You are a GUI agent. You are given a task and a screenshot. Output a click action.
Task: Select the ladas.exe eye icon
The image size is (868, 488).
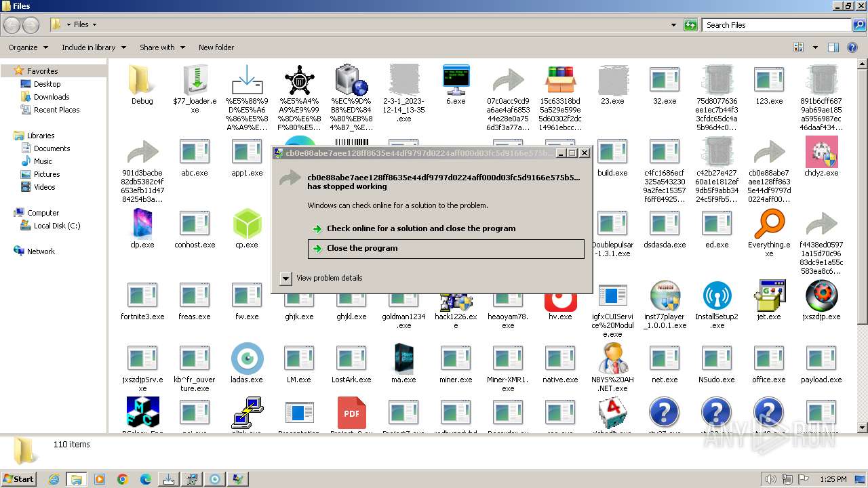(x=247, y=359)
